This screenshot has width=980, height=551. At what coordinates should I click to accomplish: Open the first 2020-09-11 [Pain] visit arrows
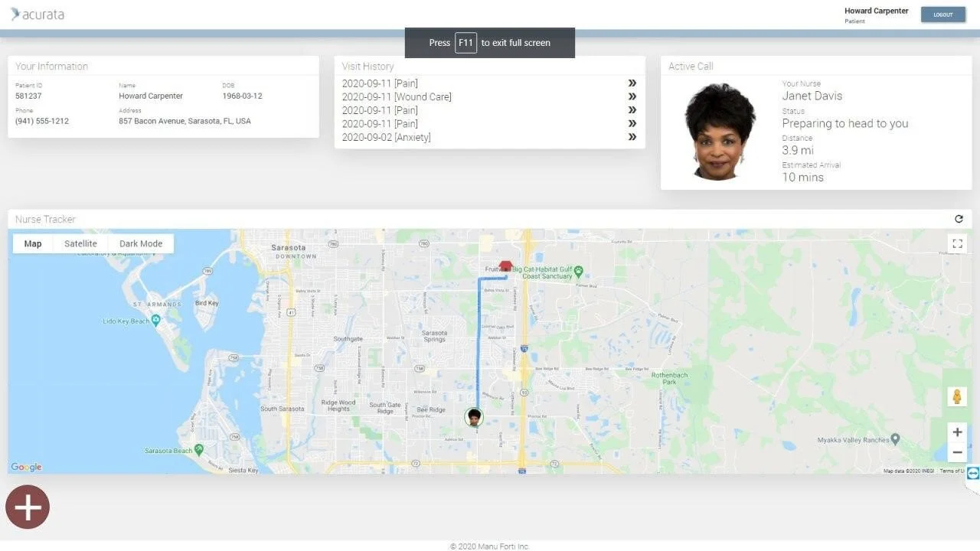point(632,83)
